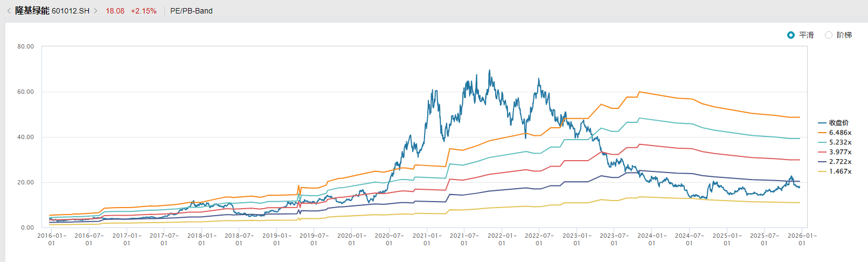Image resolution: width=868 pixels, height=262 pixels.
Task: Click the 18.08 latest price
Action: click(115, 11)
